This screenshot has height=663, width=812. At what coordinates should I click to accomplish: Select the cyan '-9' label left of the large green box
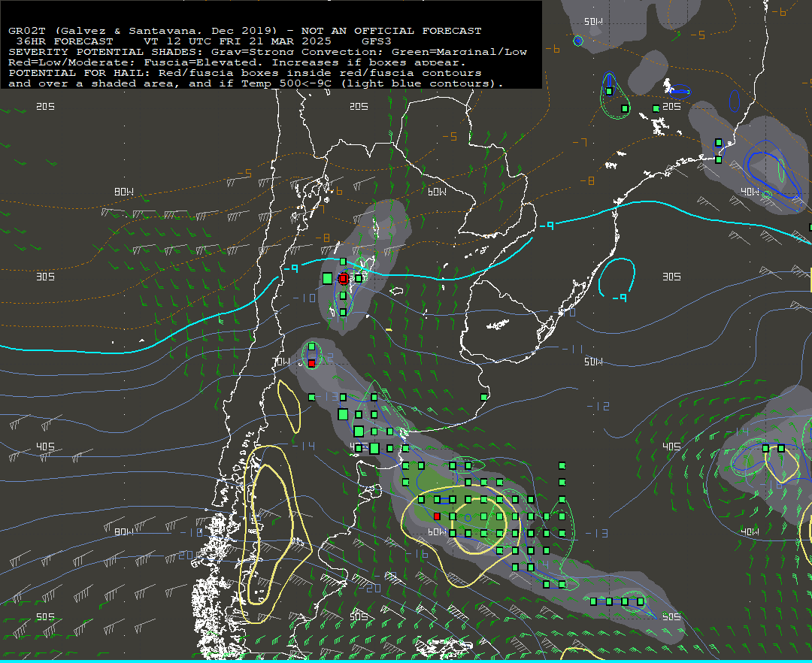(x=291, y=268)
